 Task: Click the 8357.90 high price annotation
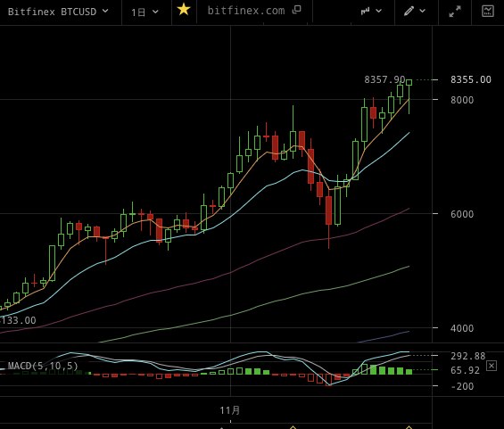point(384,79)
